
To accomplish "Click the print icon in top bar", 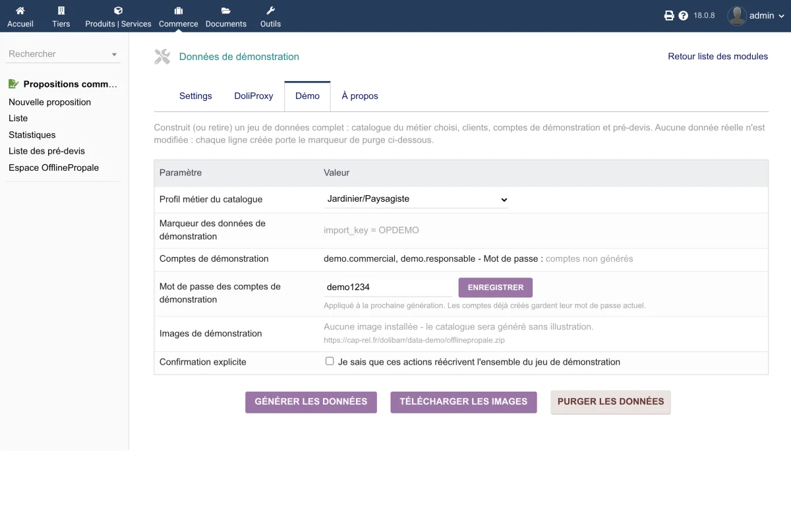I will pyautogui.click(x=669, y=16).
